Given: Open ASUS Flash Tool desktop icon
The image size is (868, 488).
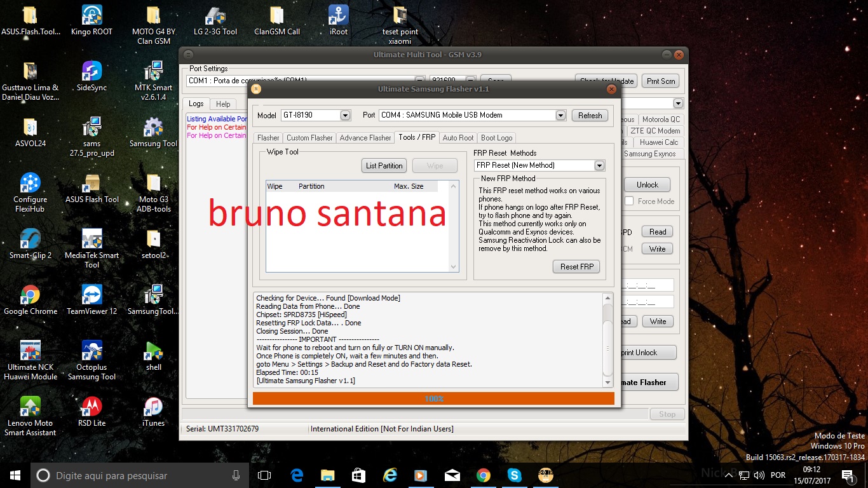Looking at the screenshot, I should point(92,189).
